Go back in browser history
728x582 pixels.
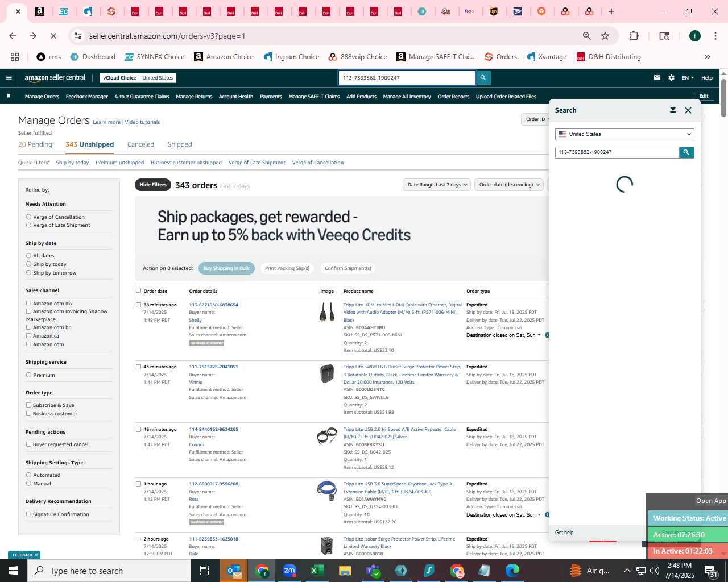click(x=13, y=36)
